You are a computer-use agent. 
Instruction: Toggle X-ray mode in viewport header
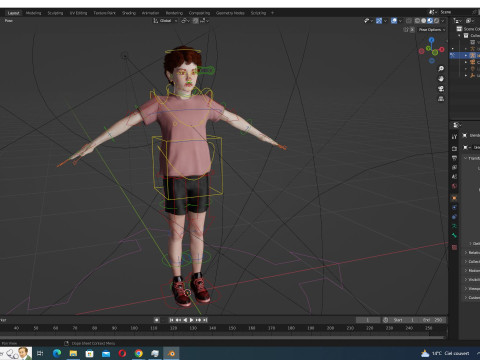(409, 21)
